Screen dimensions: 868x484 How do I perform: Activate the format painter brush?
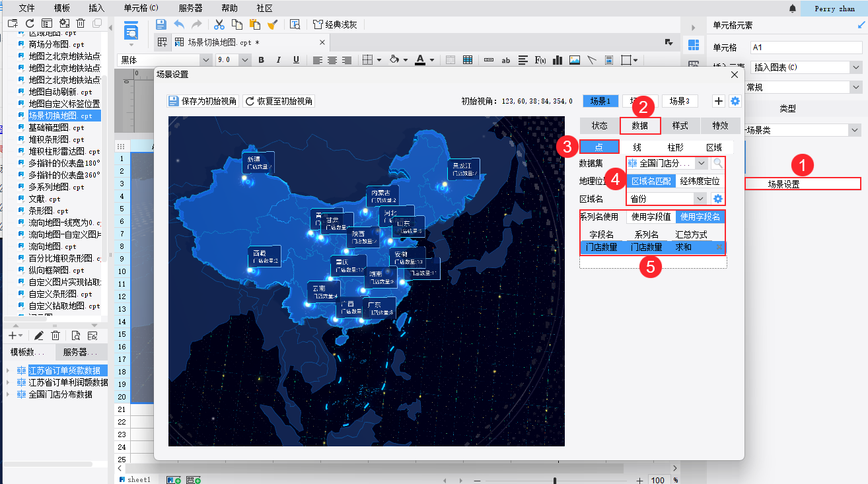tap(272, 24)
